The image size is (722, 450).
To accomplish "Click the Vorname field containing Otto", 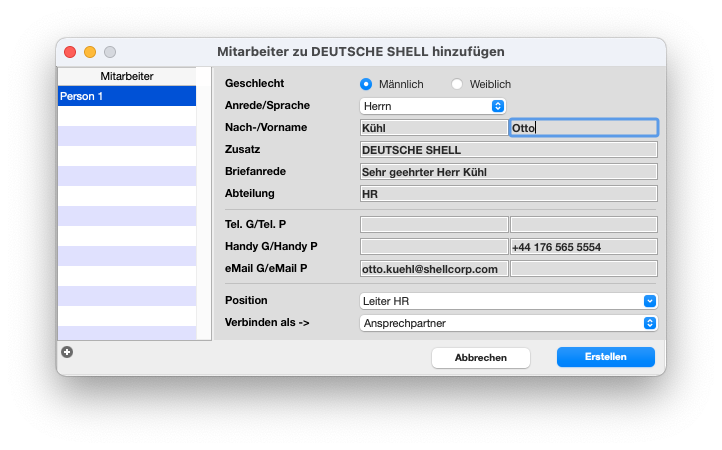I will tap(583, 128).
